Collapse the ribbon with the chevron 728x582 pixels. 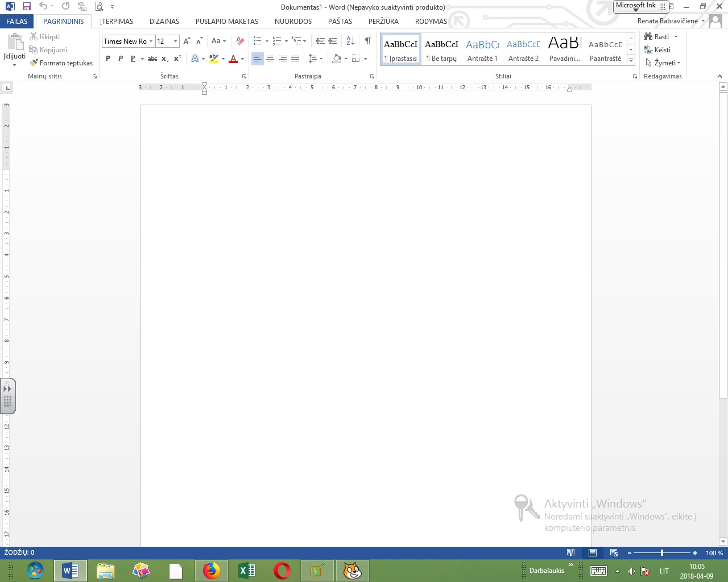click(719, 76)
